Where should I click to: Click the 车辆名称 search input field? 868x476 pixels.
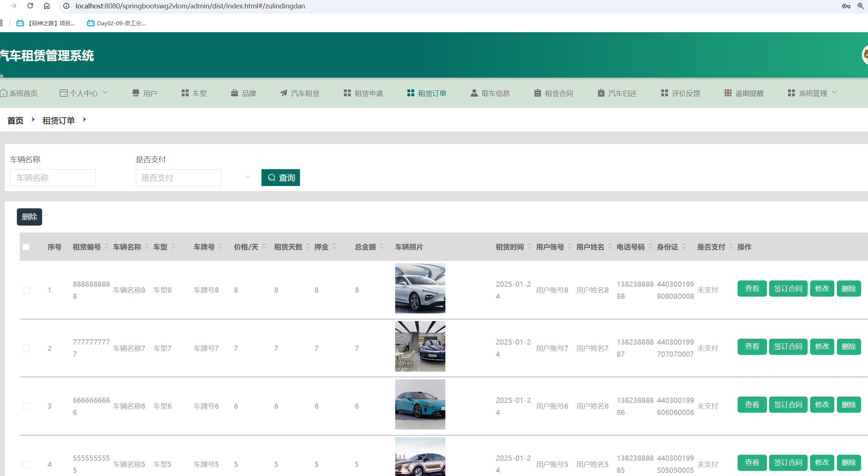click(x=53, y=178)
